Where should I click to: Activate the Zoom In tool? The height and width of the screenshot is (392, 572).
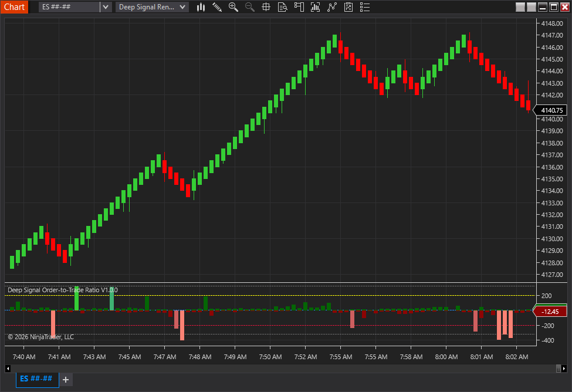(233, 7)
